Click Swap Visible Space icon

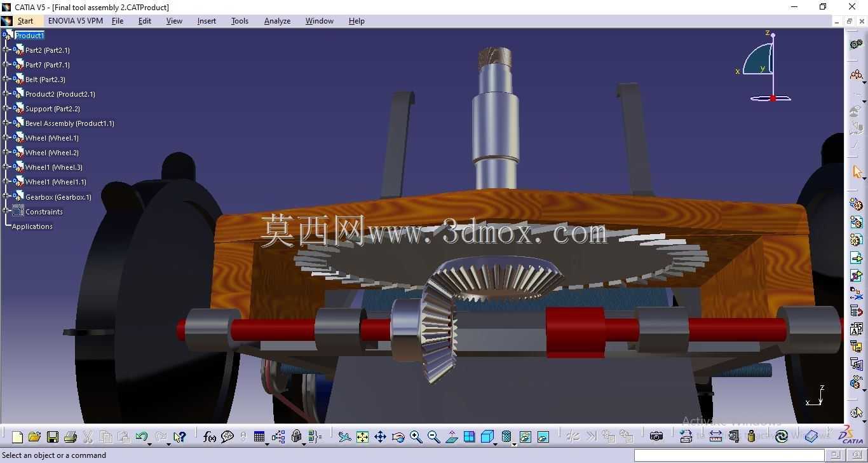tap(543, 437)
